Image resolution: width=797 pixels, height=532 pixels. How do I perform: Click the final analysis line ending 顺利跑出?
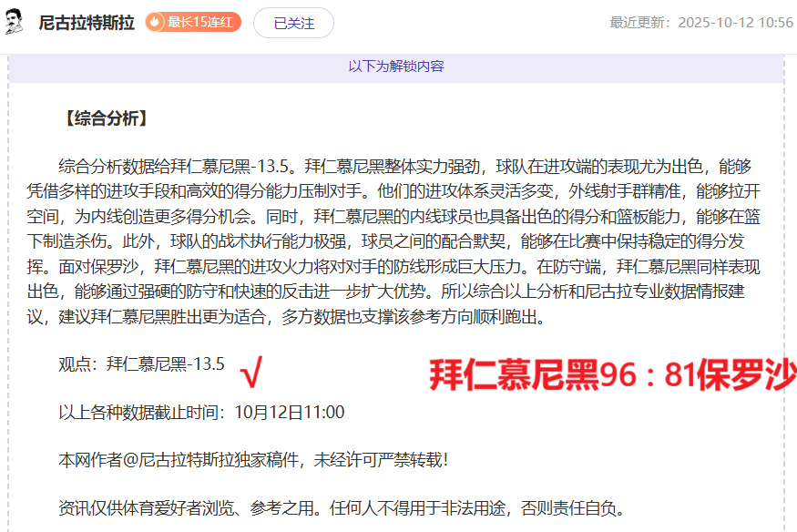[x=301, y=318]
